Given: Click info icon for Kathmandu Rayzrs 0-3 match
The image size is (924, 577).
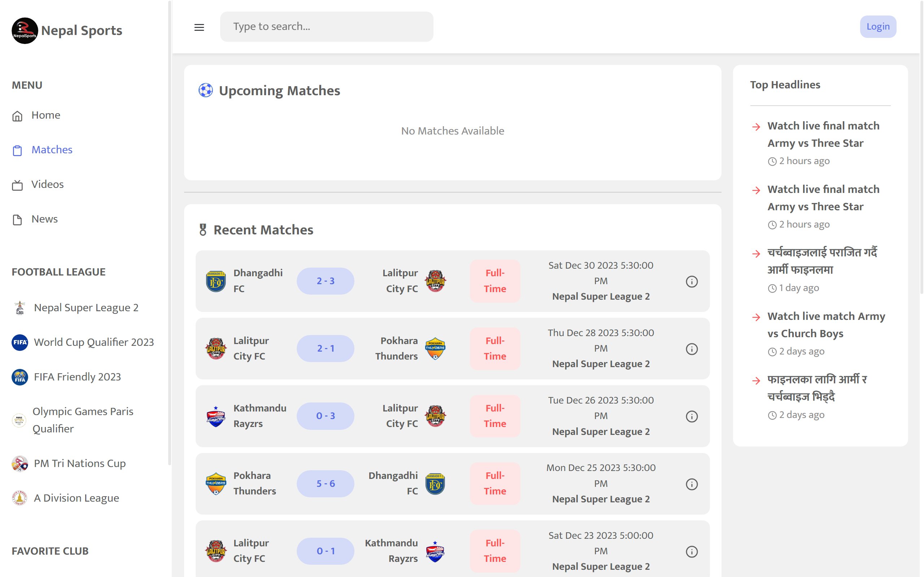Looking at the screenshot, I should click(692, 416).
